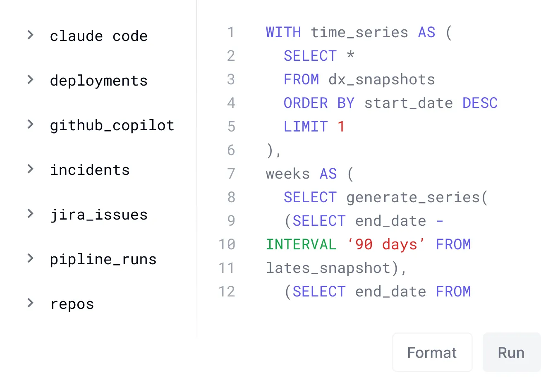Expand the jira_issues chevron
Viewport: 541px width, 392px height.
pos(30,213)
